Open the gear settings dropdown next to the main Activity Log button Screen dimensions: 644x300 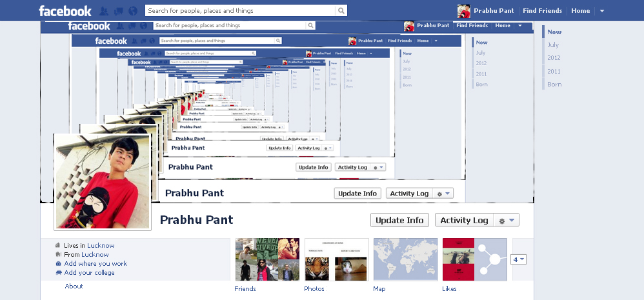[x=507, y=221]
